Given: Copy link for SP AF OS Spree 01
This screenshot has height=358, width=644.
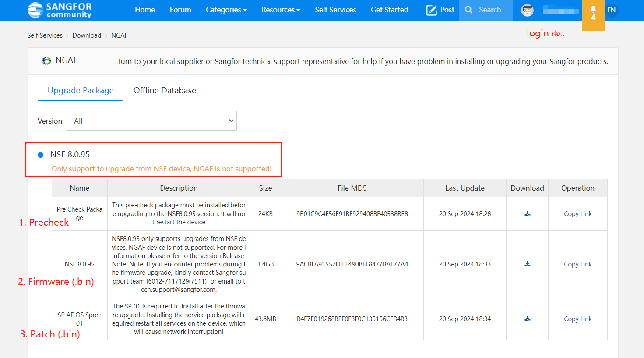Looking at the screenshot, I should [578, 319].
